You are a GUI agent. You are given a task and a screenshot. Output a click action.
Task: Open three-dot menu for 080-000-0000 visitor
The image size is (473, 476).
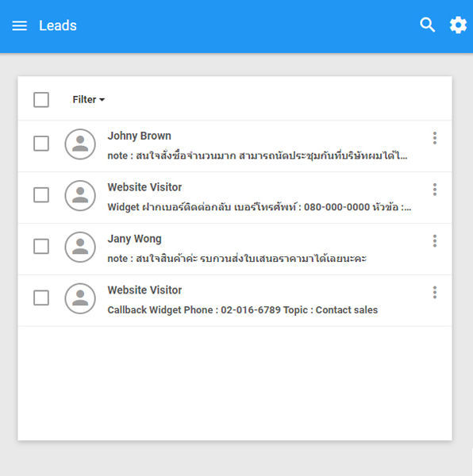click(435, 190)
